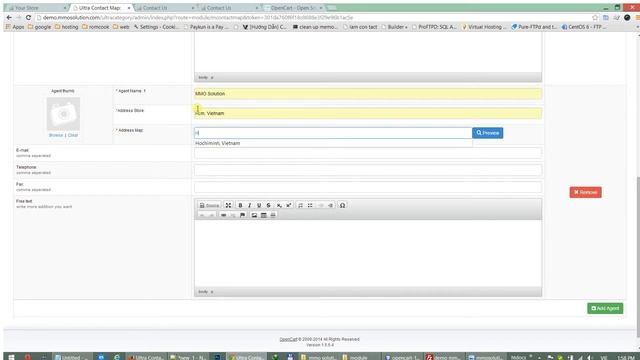Screen dimensions: 640x360
Task: Go back with the browser back arrow
Action: (9, 18)
